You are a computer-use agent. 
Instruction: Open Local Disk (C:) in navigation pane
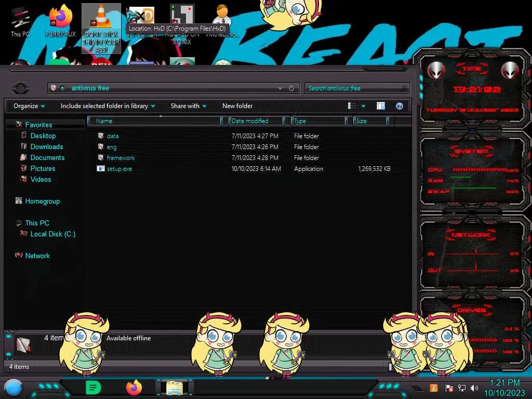(52, 234)
